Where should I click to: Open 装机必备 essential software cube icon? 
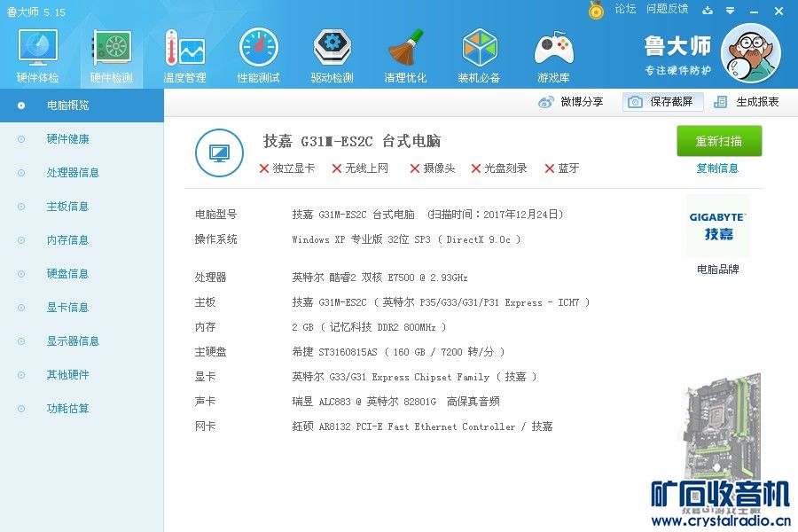point(479,55)
